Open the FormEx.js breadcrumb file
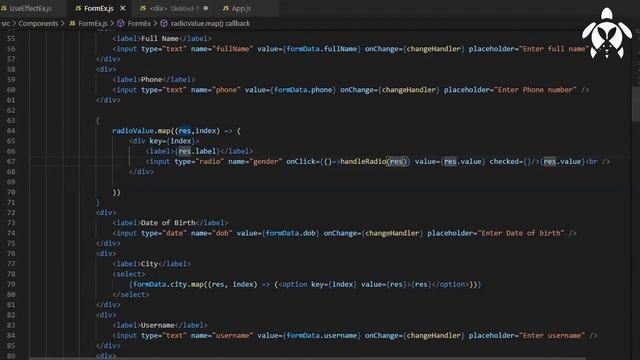Screen dimensions: 640x360 [x=93, y=23]
